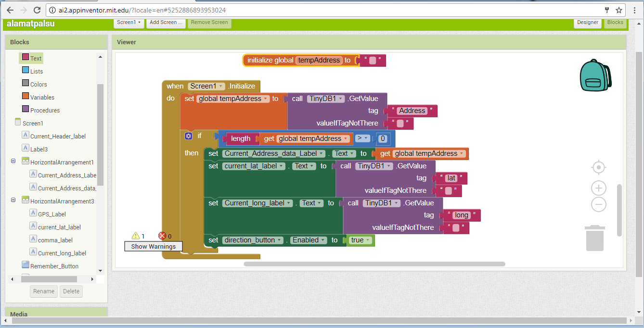
Task: Open the Chrome menu three dots
Action: pos(634,10)
